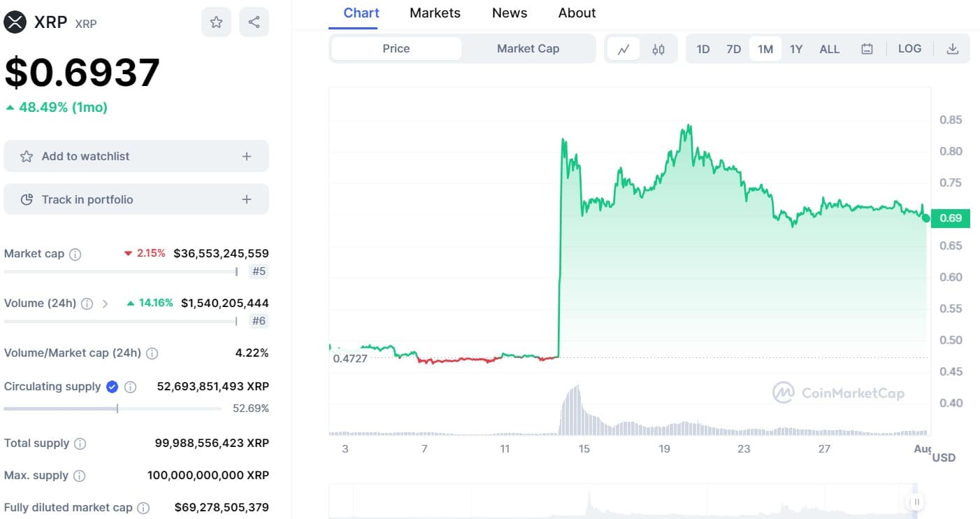980x519 pixels.
Task: Show Circulating supply info icon
Action: (130, 387)
